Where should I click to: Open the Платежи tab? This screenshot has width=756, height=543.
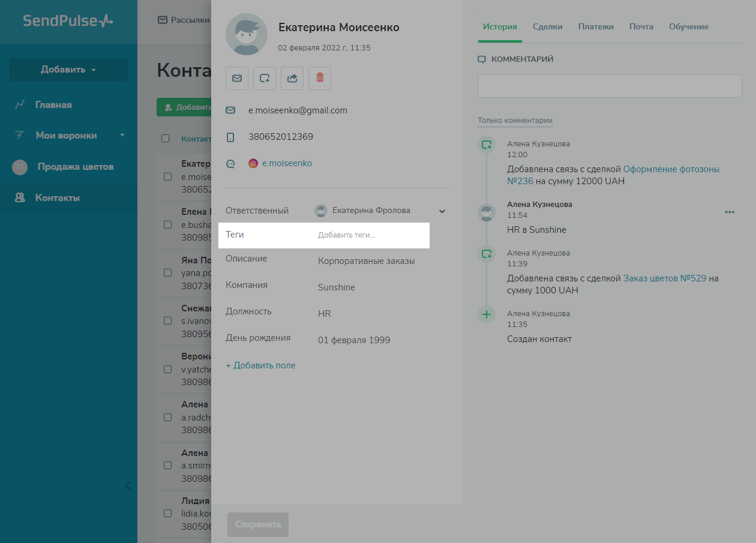coord(596,27)
